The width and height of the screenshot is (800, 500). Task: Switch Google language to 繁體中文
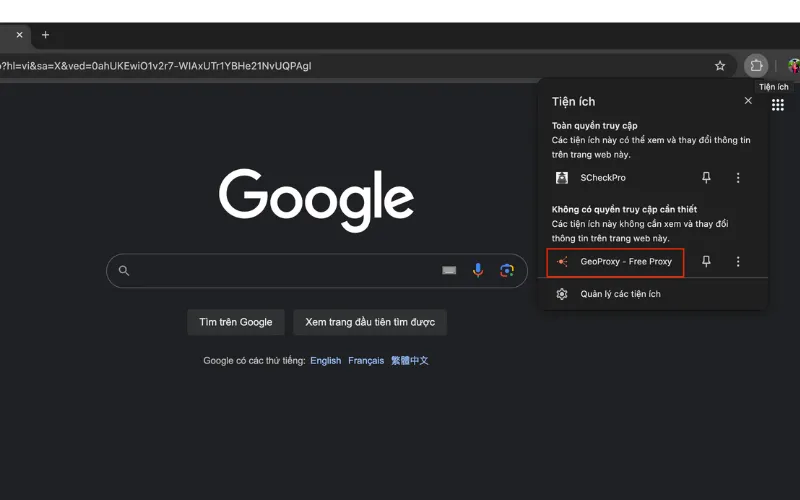click(409, 361)
